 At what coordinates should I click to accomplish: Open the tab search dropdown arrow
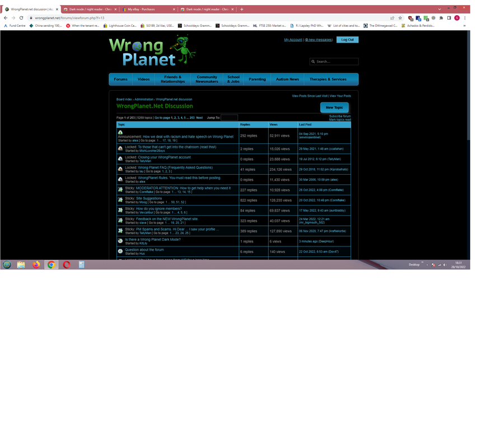point(439,9)
